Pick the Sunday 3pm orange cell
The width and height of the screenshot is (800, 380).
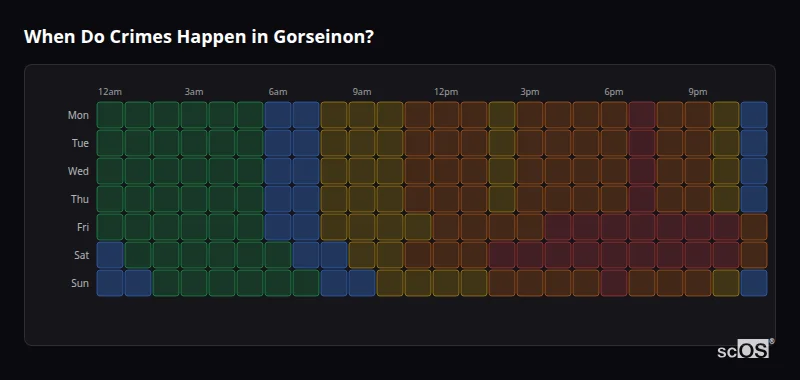[x=530, y=283]
